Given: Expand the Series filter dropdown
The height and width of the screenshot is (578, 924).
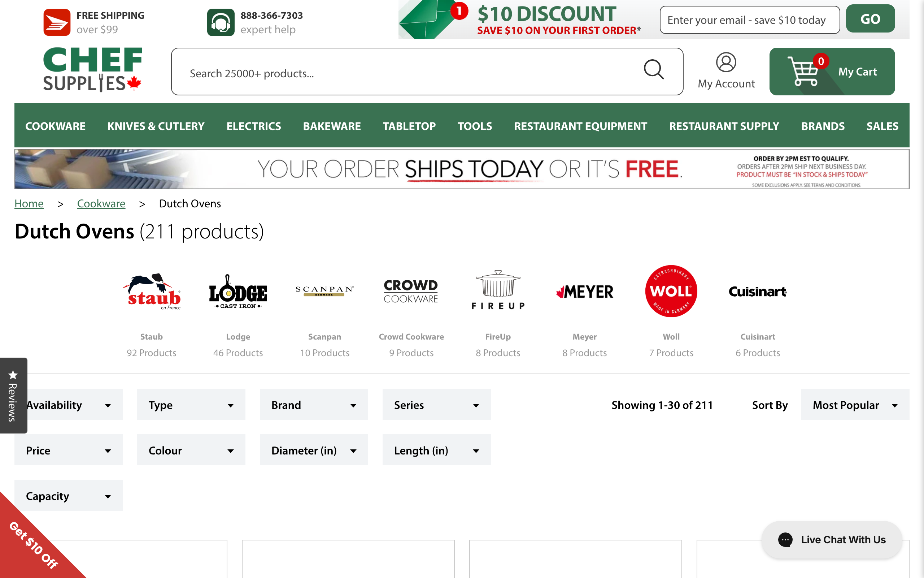Looking at the screenshot, I should point(436,405).
